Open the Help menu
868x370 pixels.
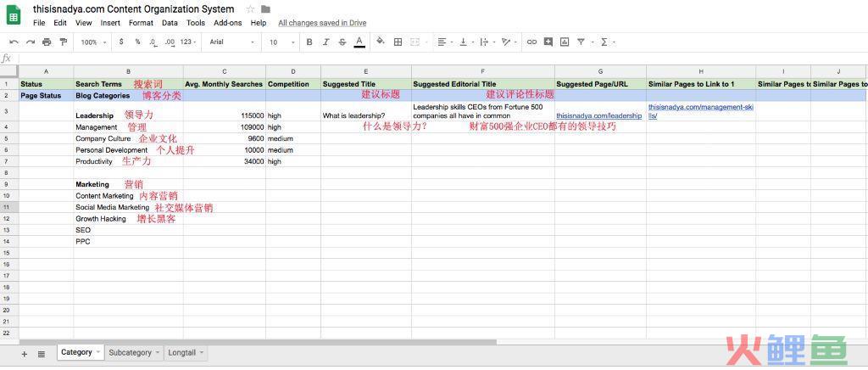(258, 23)
